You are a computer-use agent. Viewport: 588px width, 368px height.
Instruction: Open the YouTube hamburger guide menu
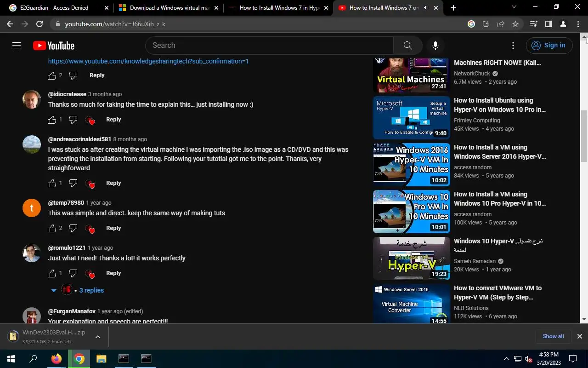coord(17,46)
